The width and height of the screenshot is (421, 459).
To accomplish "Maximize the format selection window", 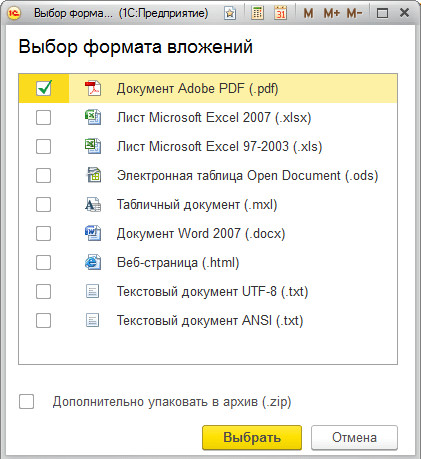I will [382, 13].
